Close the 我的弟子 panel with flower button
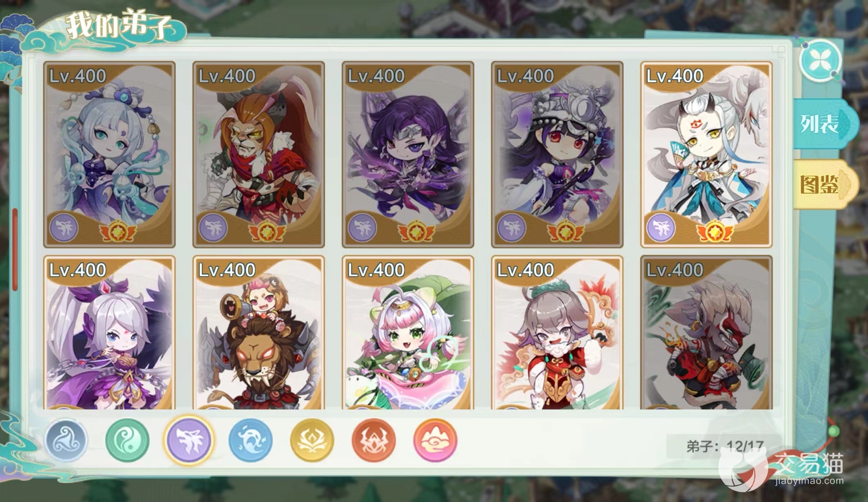Screen dimensions: 868x502 (x=821, y=63)
